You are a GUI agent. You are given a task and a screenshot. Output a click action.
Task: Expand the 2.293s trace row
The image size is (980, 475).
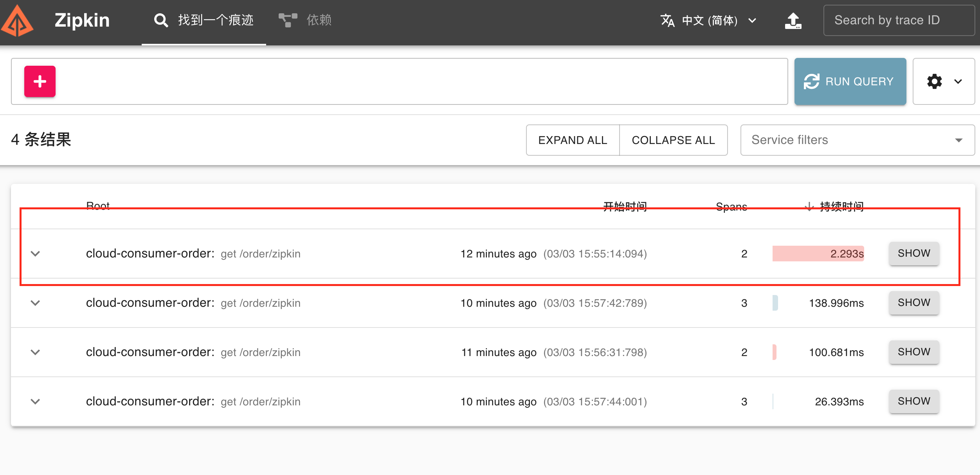tap(36, 254)
